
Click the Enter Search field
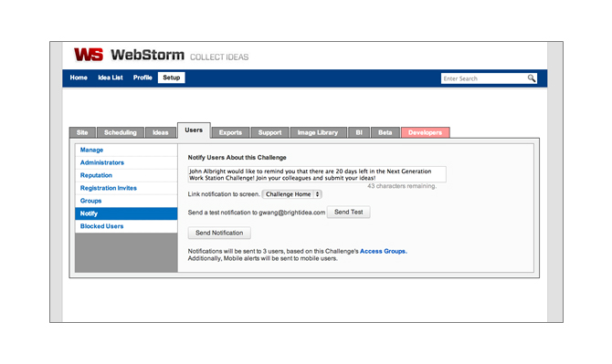pos(484,78)
